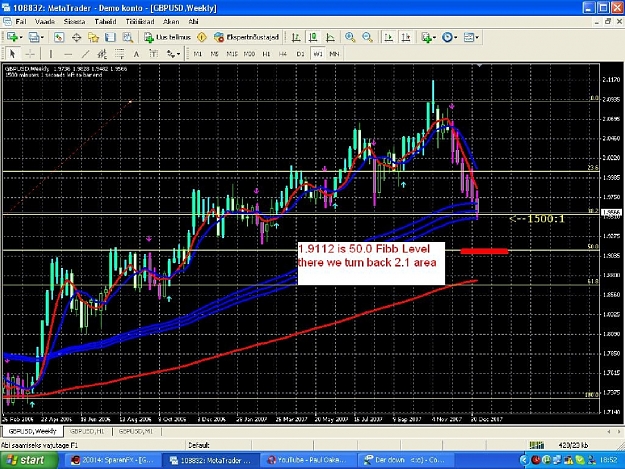The height and width of the screenshot is (469, 625).
Task: Switch timeframe to M15
Action: pyautogui.click(x=232, y=53)
